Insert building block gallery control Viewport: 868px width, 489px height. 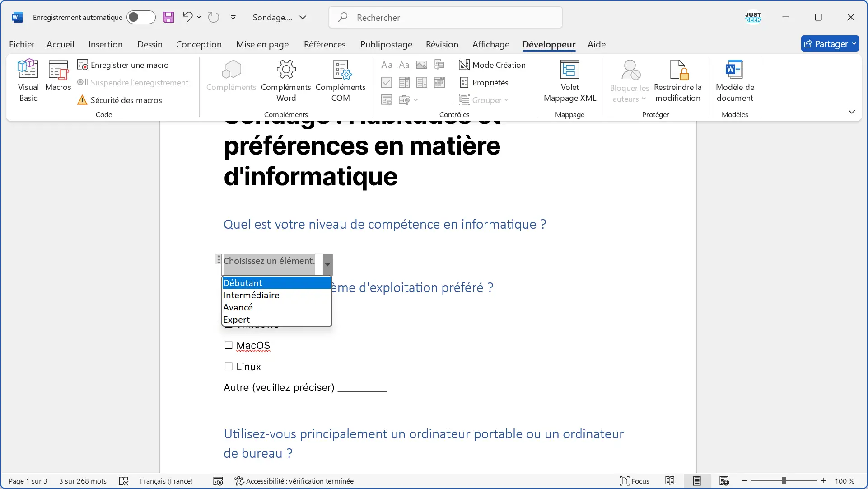439,65
